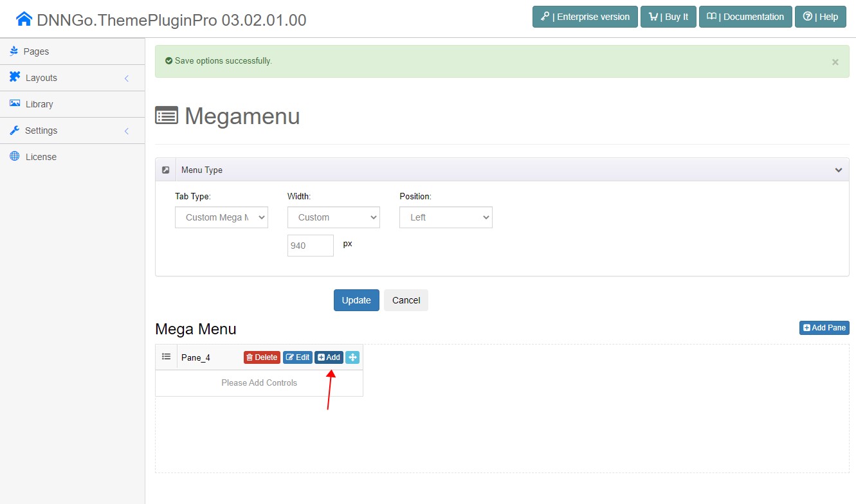The image size is (856, 504).
Task: Click the Update button
Action: (x=356, y=300)
